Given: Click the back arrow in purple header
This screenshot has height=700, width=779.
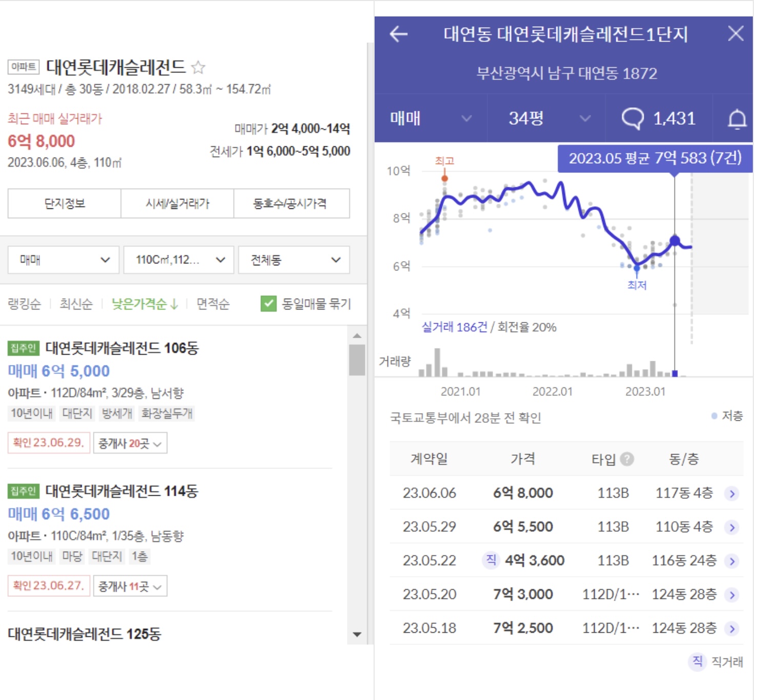Looking at the screenshot, I should coord(399,34).
